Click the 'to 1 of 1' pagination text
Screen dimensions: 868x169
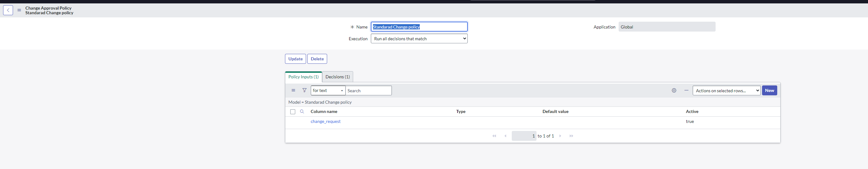[546, 136]
